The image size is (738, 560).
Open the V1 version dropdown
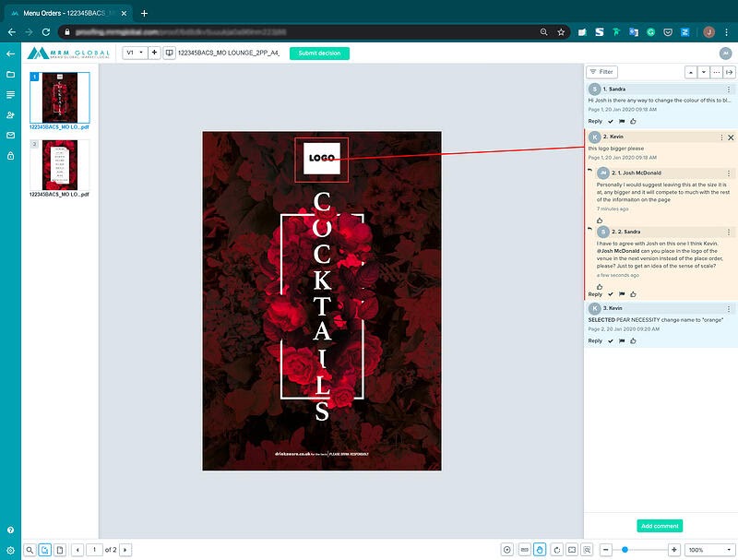tap(135, 54)
